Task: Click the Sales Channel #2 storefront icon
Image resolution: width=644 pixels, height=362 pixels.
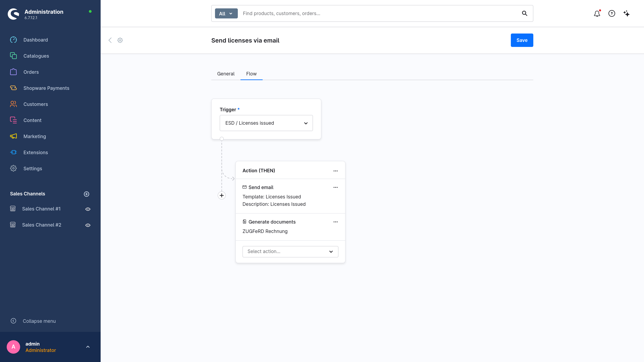Action: coord(13,225)
